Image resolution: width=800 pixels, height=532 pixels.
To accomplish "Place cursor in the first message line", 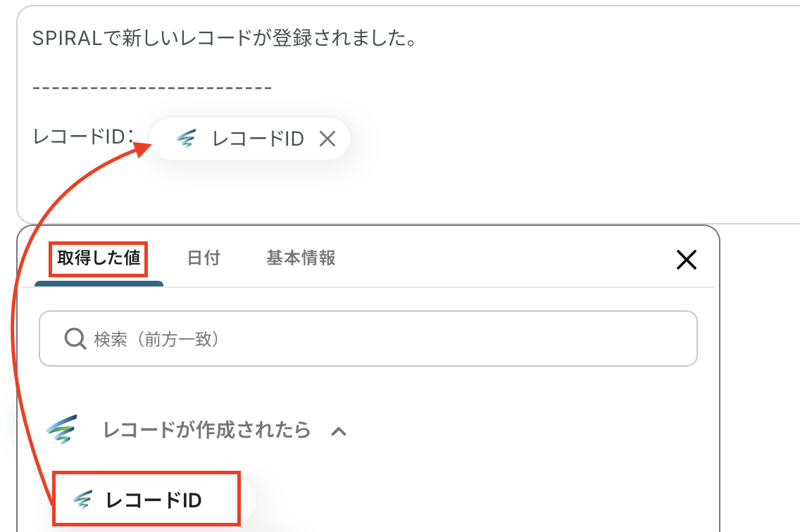I will [x=224, y=39].
